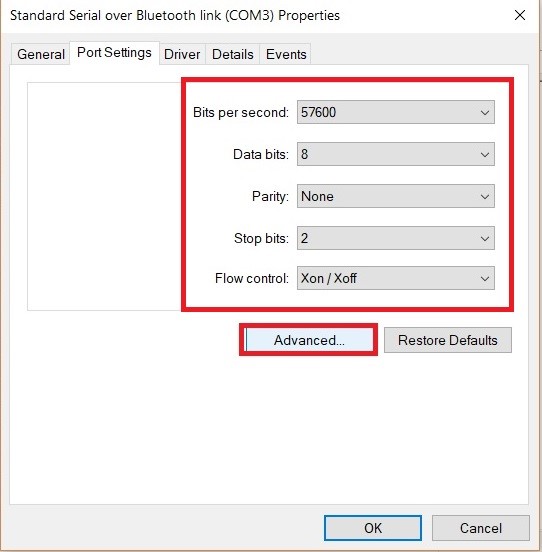Confirm with the OK button

373,528
